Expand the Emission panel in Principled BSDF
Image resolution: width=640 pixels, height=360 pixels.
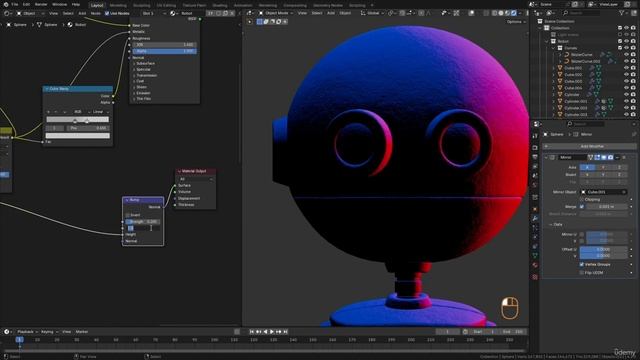point(143,93)
